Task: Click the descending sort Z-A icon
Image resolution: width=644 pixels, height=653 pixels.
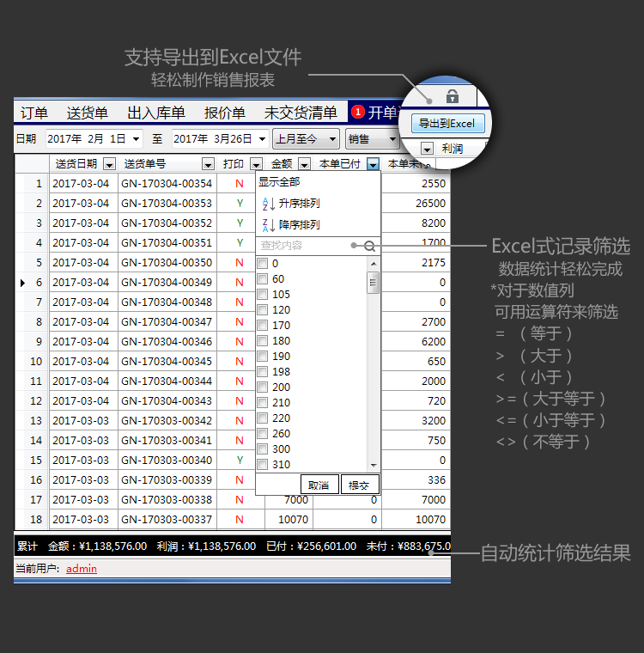Action: pos(268,225)
